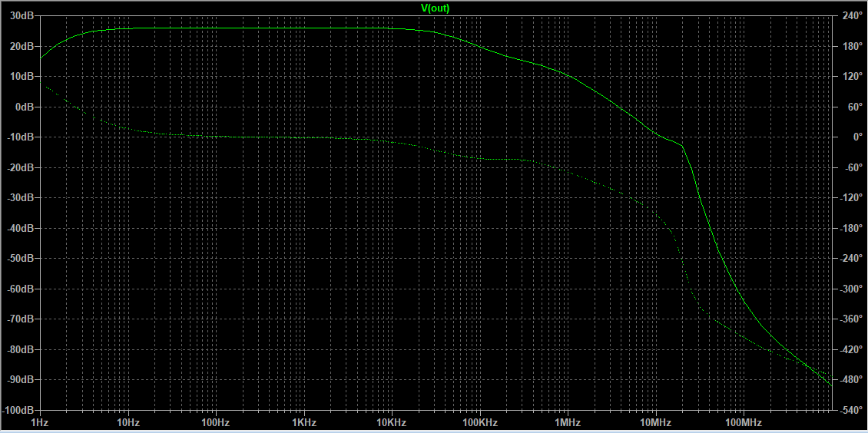Image resolution: width=868 pixels, height=433 pixels.
Task: Click the -100dB magnitude axis label
Action: coord(19,410)
